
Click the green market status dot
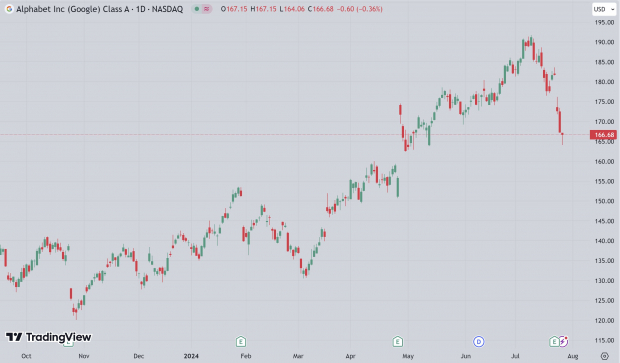coord(197,9)
